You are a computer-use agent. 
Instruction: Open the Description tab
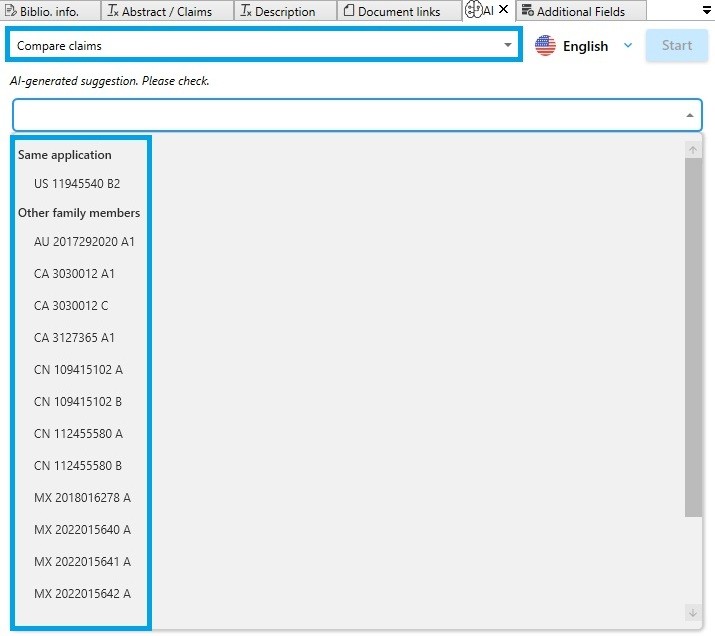(x=284, y=12)
